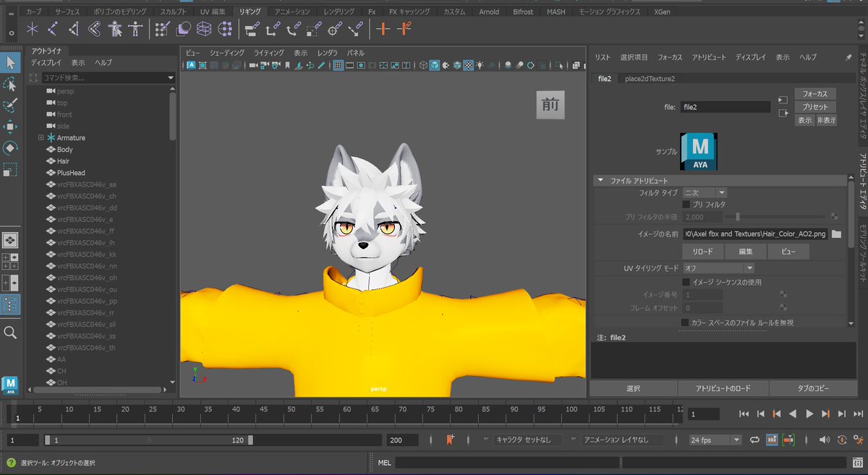Click the Cluster deformer shelf icon

(x=225, y=30)
